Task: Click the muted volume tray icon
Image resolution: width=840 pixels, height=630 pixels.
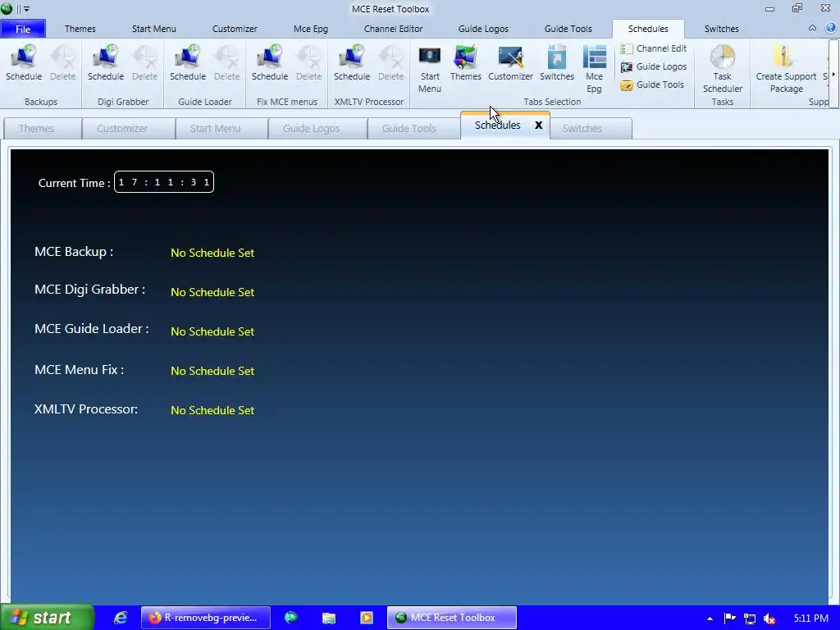Action: click(x=769, y=619)
